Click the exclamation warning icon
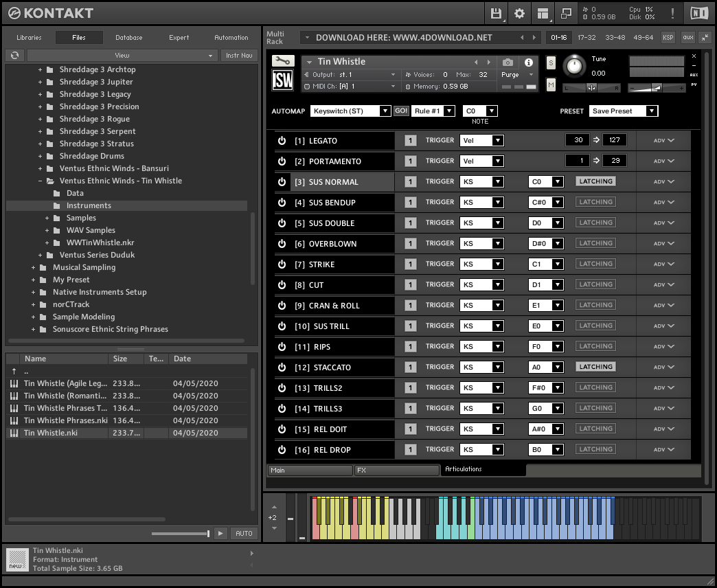 (x=672, y=13)
